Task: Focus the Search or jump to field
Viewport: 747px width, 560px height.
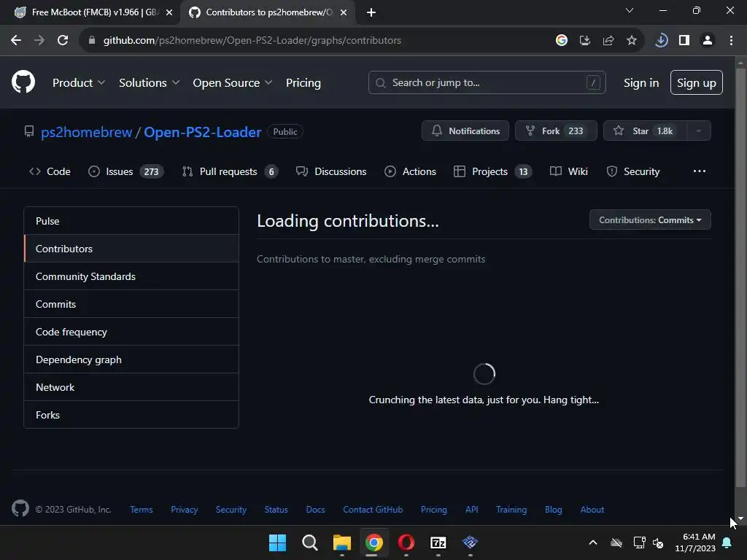Action: 487,82
